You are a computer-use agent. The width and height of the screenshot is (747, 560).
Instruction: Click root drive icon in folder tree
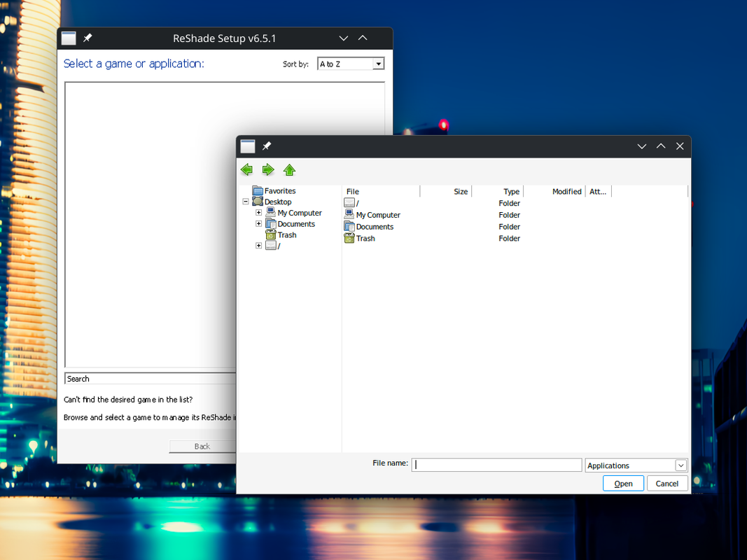click(x=271, y=245)
